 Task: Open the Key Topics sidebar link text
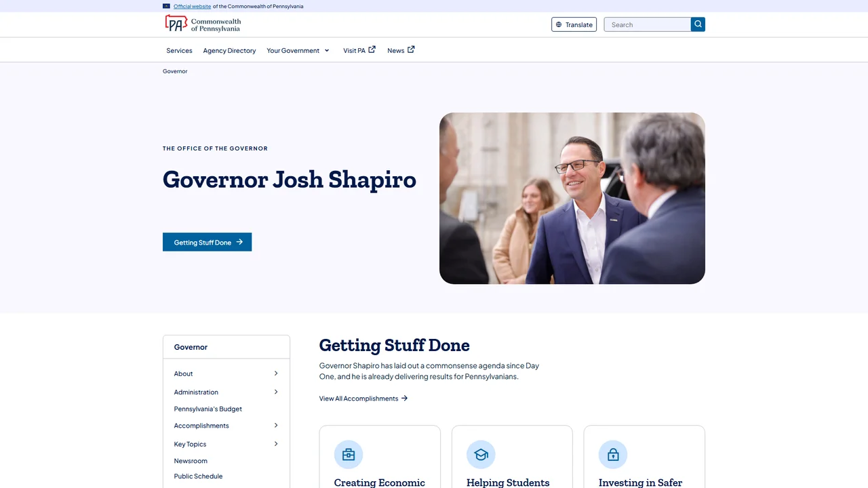(190, 444)
